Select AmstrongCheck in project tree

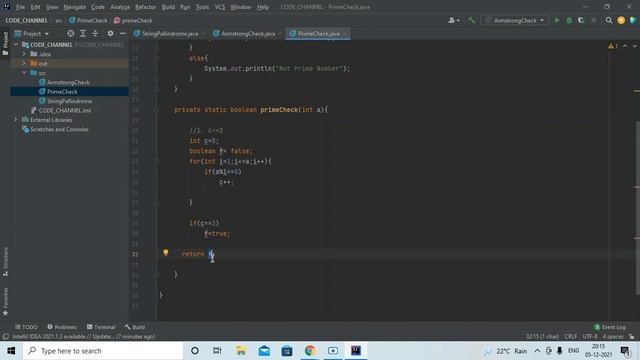pyautogui.click(x=68, y=82)
